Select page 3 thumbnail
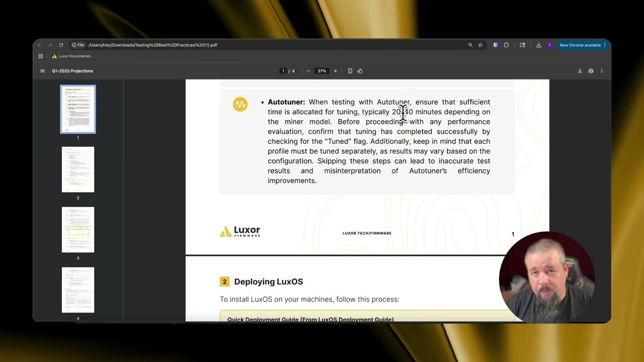Screen dimensions: 644x362 pyautogui.click(x=78, y=230)
